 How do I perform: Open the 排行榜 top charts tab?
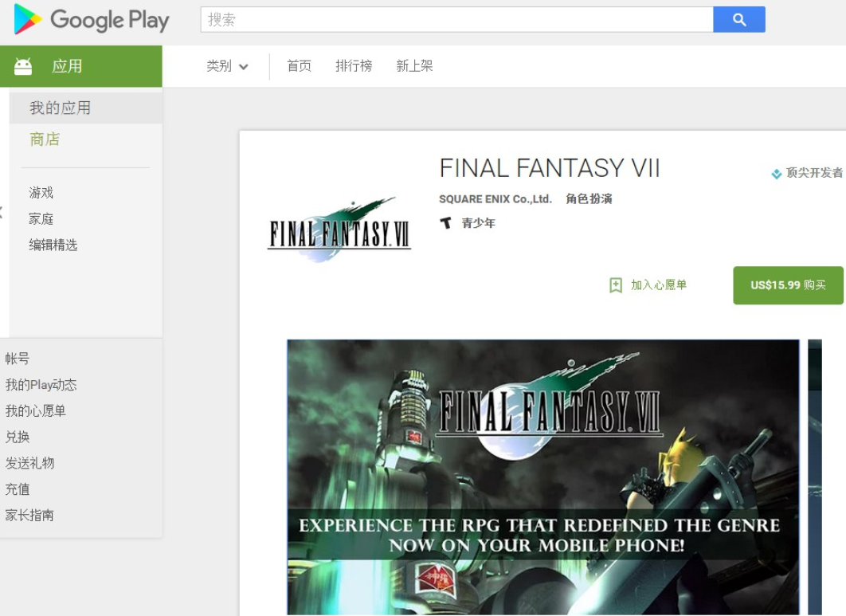pyautogui.click(x=354, y=66)
